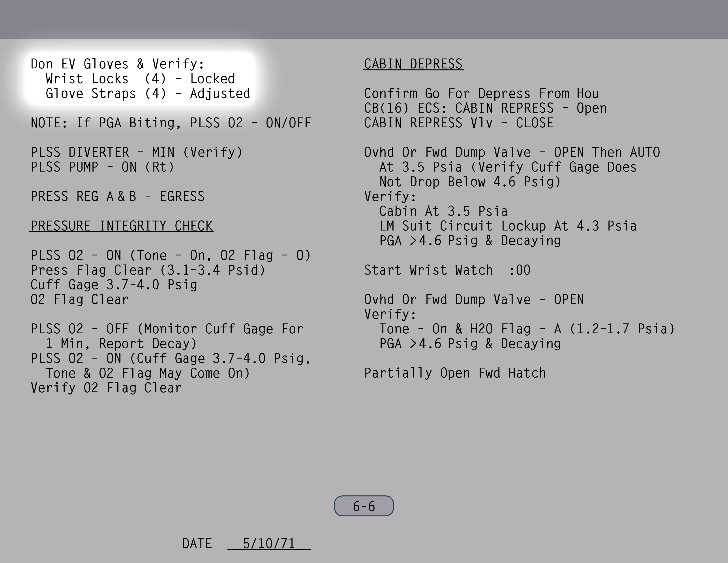Click the PRESSURE INTEGRITY CHECK heading
728x563 pixels.
pos(121,226)
